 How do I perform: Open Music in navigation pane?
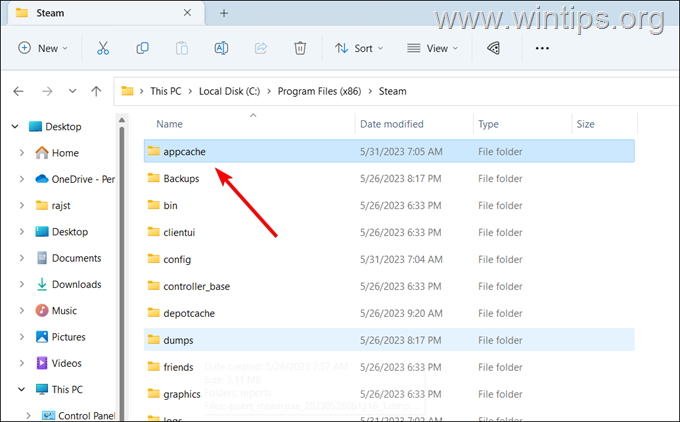[56, 311]
